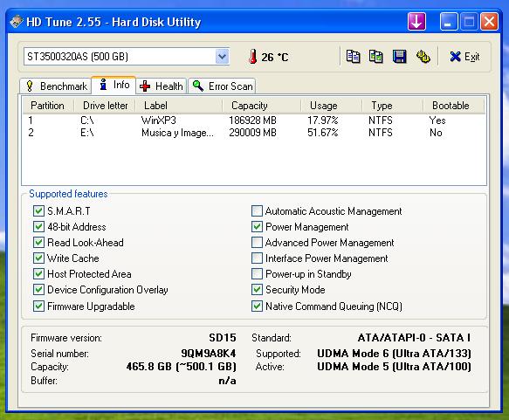
Task: Click the Supported features group label
Action: [x=68, y=194]
